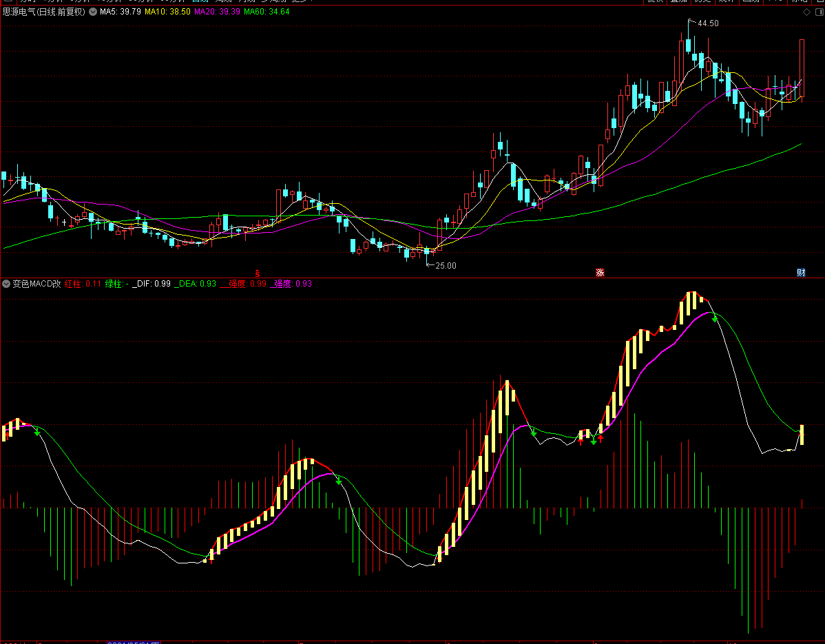This screenshot has height=644, width=825.
Task: Select the 思源电气(日线.前复权) title text
Action: coord(43,12)
